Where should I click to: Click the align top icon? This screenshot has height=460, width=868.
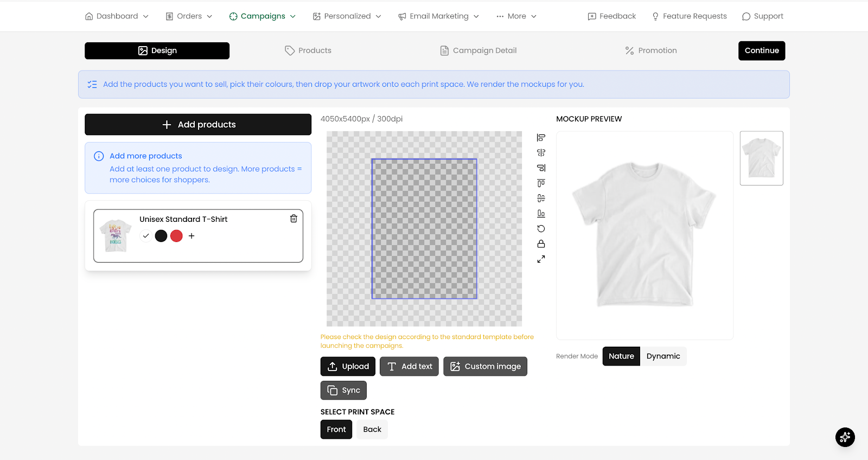coord(541,183)
